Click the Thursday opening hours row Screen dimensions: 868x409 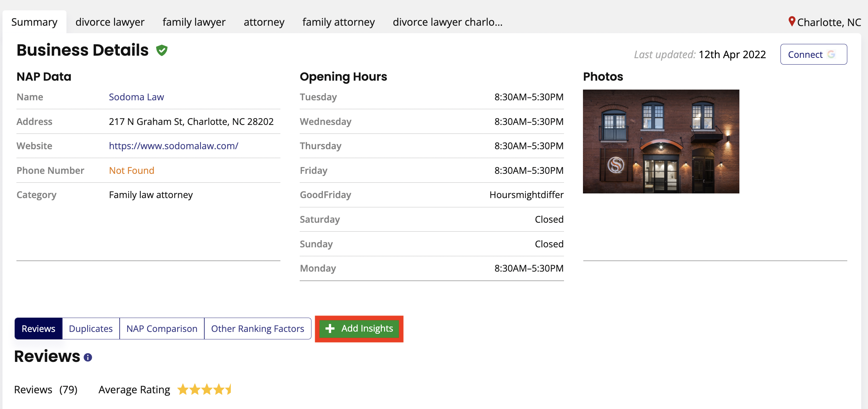coord(431,146)
